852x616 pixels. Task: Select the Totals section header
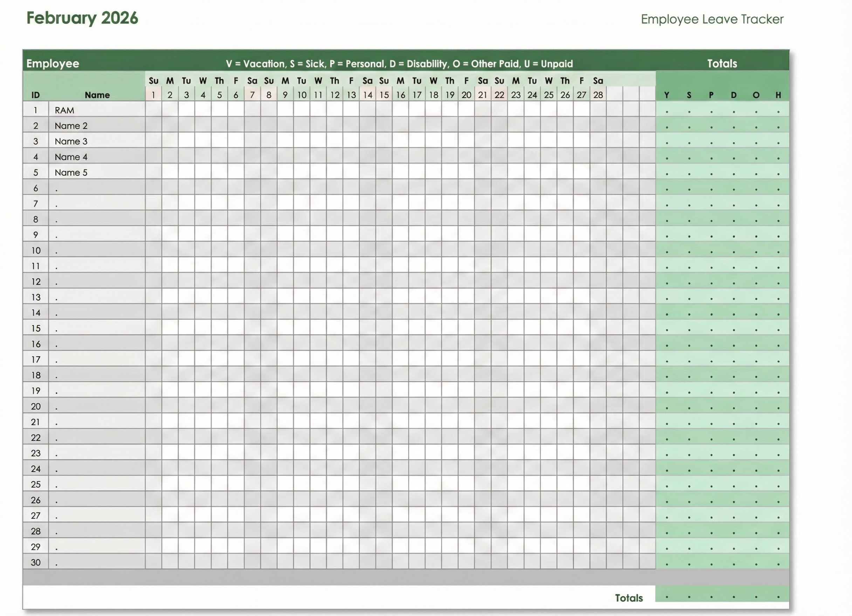pos(722,63)
